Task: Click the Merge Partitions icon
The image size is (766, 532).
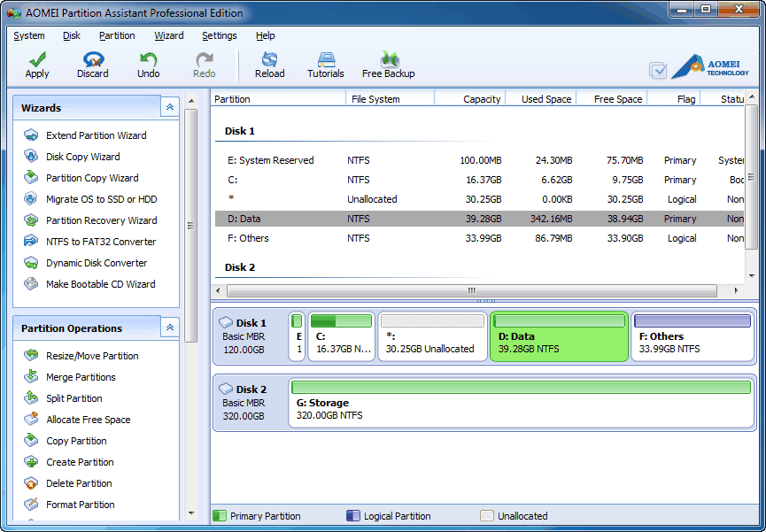Action: pyautogui.click(x=31, y=377)
